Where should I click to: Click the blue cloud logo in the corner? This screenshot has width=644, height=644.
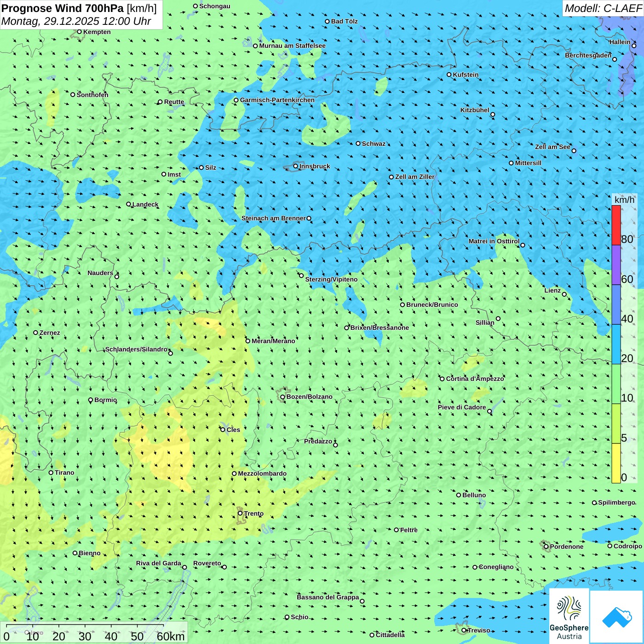coord(617,617)
